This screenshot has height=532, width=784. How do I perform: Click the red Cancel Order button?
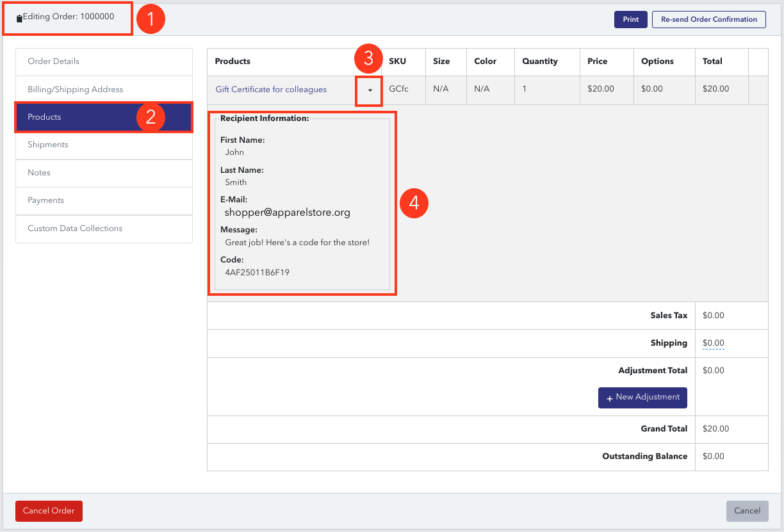pyautogui.click(x=49, y=511)
